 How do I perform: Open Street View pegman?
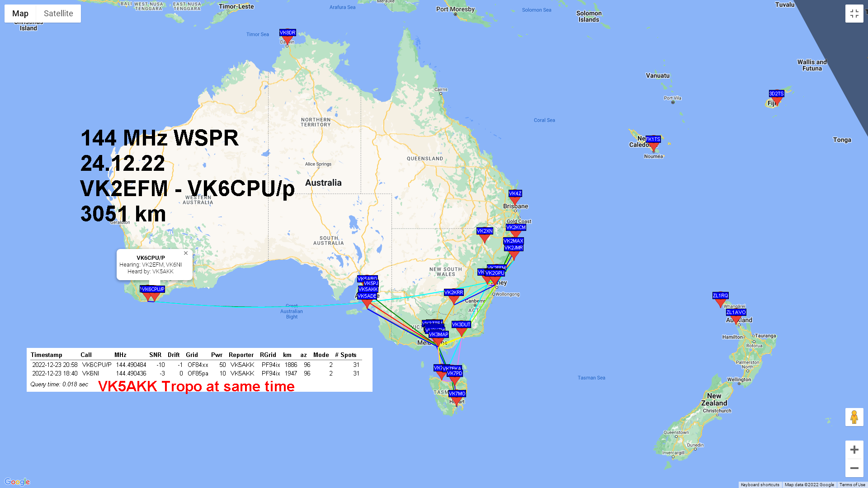[854, 417]
